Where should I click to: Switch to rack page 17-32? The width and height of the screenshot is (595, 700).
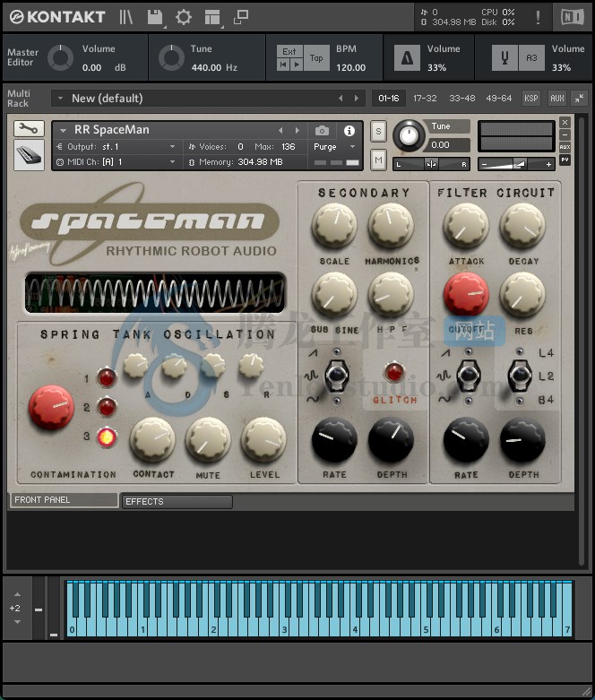point(425,99)
